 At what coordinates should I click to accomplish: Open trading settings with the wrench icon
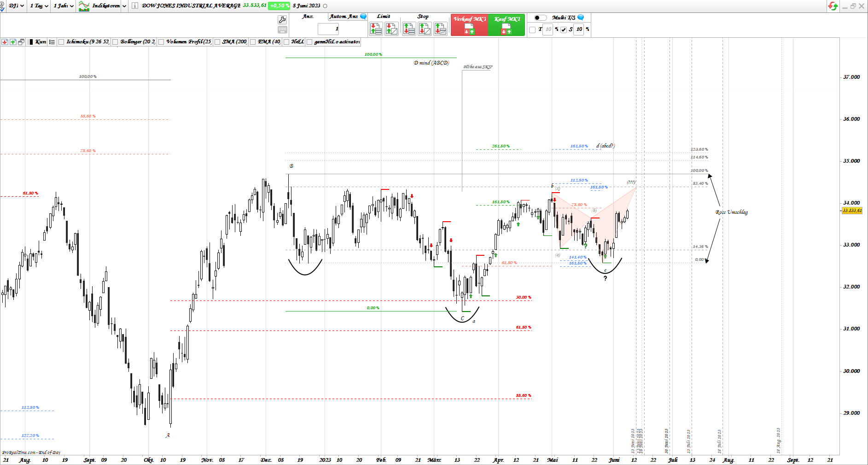[x=282, y=19]
